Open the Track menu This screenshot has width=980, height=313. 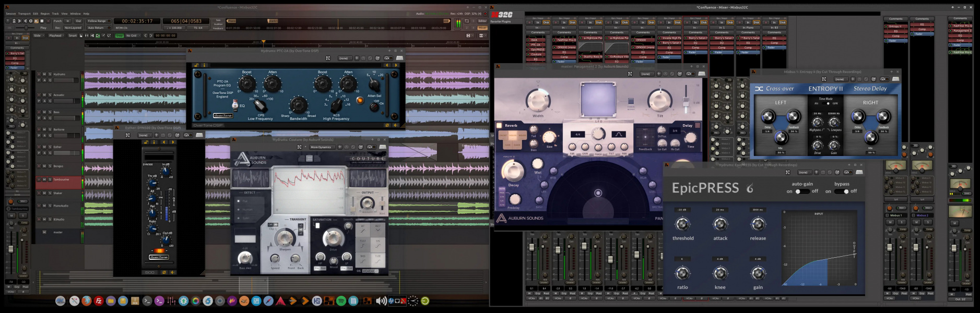pos(55,14)
